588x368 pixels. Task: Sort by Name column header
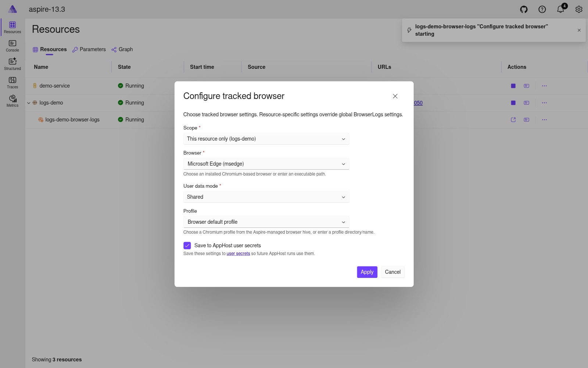(x=41, y=67)
